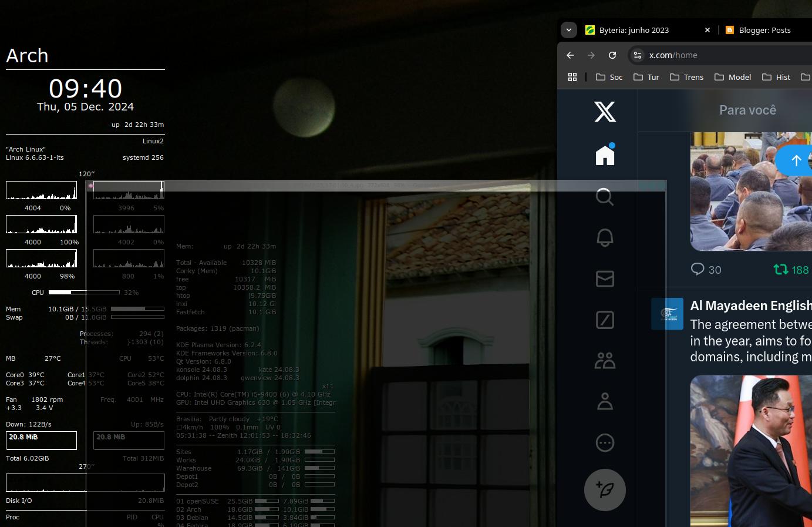Image resolution: width=812 pixels, height=527 pixels.
Task: Open replies on post with 30 comments
Action: (x=706, y=270)
